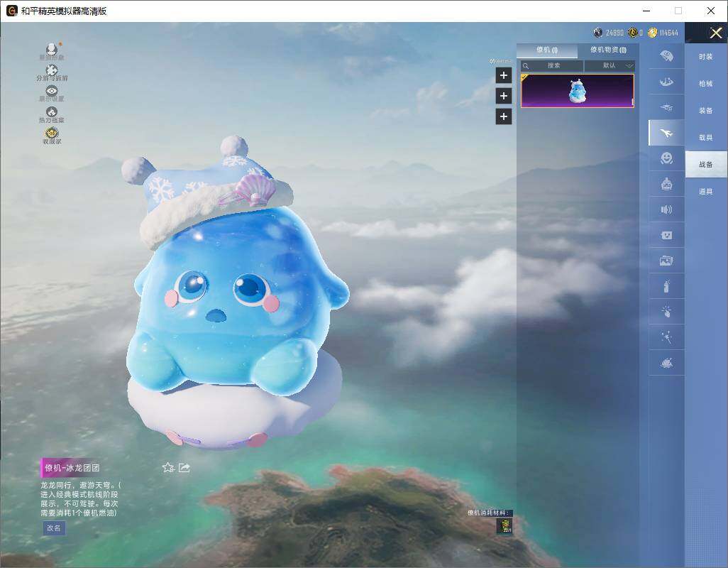This screenshot has width=728, height=568.
Task: Open the sparkle tap effect icon
Action: pos(666,312)
